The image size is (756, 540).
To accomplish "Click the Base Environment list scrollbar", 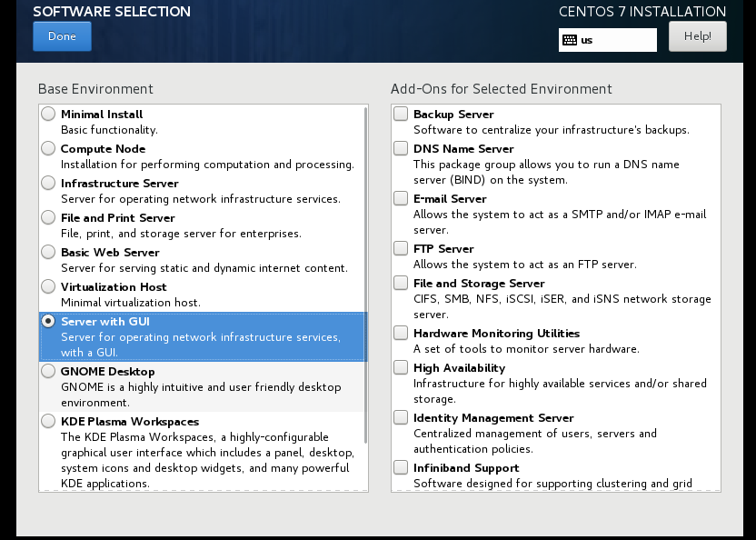I will pyautogui.click(x=366, y=275).
